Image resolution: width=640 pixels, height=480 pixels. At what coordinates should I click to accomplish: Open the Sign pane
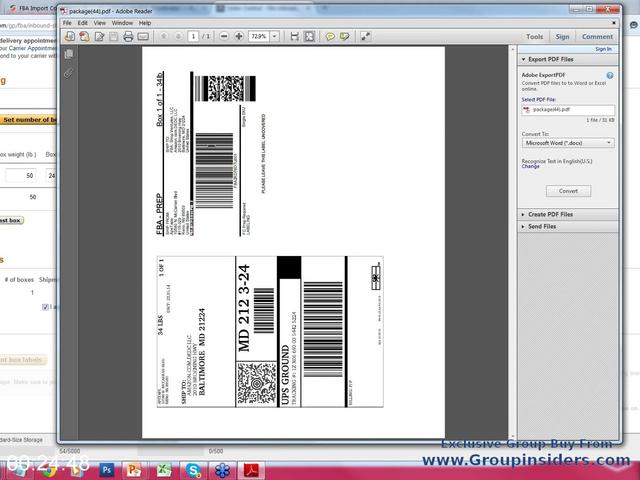[562, 37]
